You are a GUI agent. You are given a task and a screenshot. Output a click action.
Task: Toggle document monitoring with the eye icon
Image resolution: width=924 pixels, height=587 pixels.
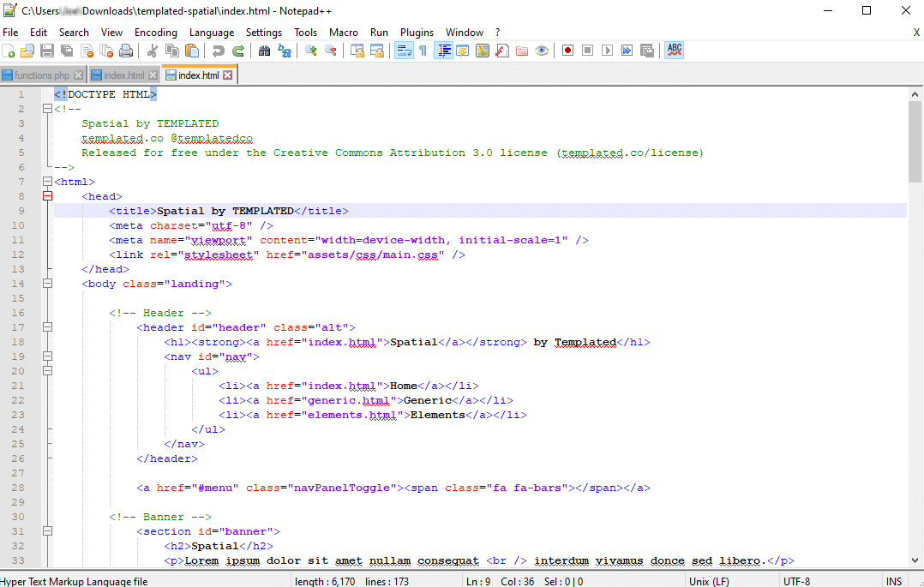coord(542,50)
